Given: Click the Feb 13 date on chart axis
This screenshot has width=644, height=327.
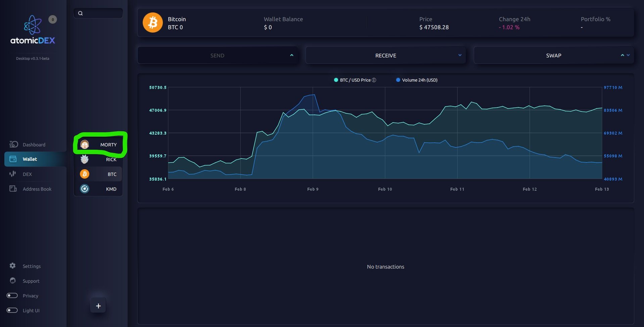Looking at the screenshot, I should [602, 189].
